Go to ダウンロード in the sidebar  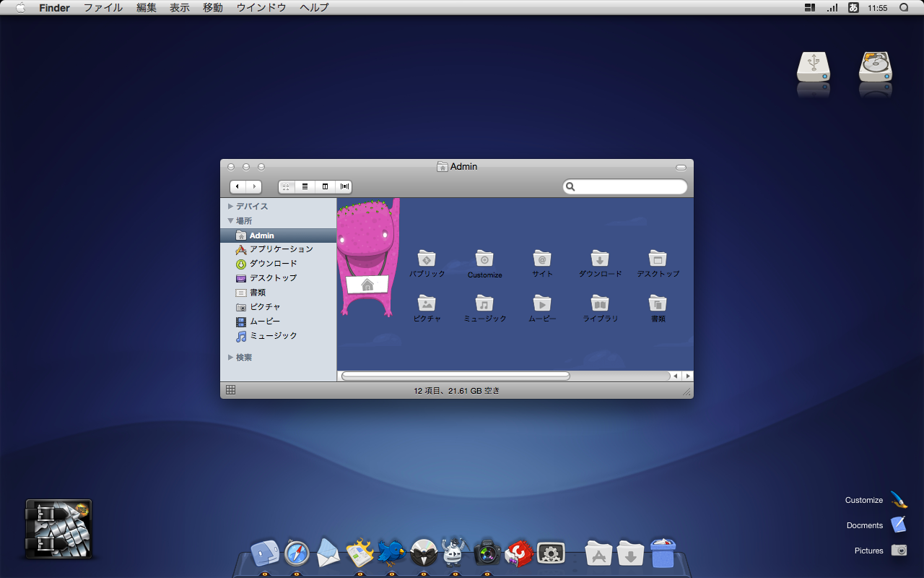[279, 264]
